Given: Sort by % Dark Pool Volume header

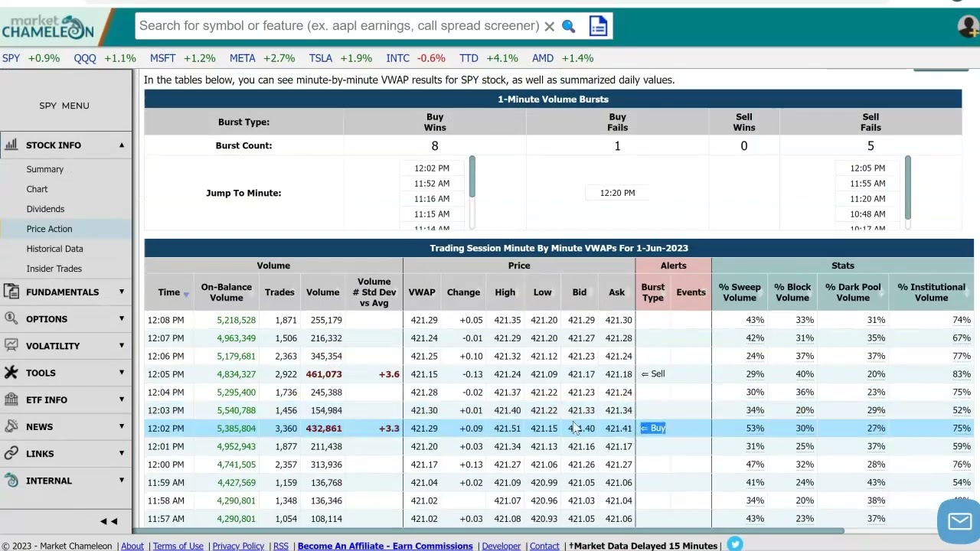Looking at the screenshot, I should tap(852, 292).
